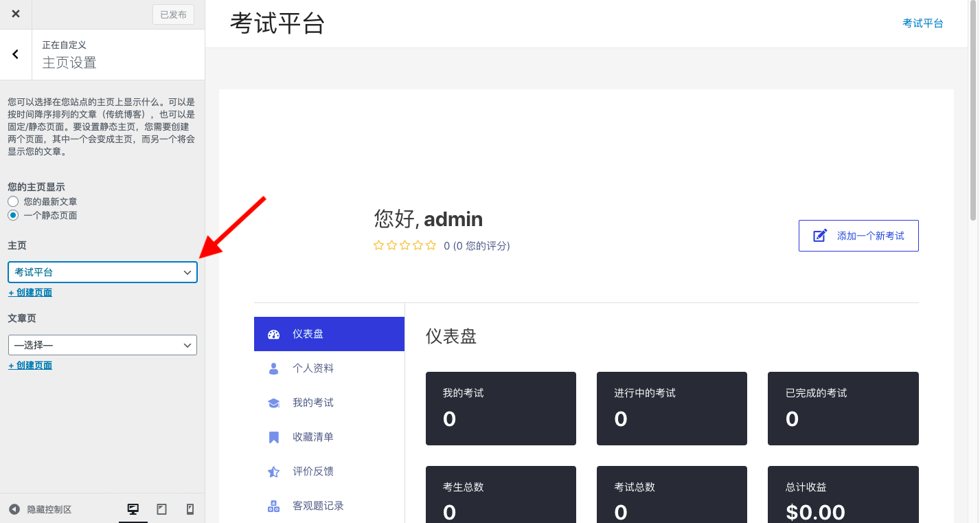Open the 文章页 dropdown showing —选择—
This screenshot has width=980, height=523.
tap(102, 345)
